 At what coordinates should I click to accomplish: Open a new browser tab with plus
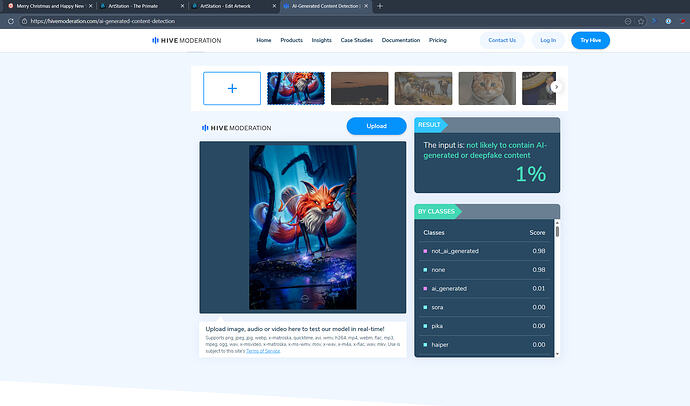pyautogui.click(x=380, y=6)
